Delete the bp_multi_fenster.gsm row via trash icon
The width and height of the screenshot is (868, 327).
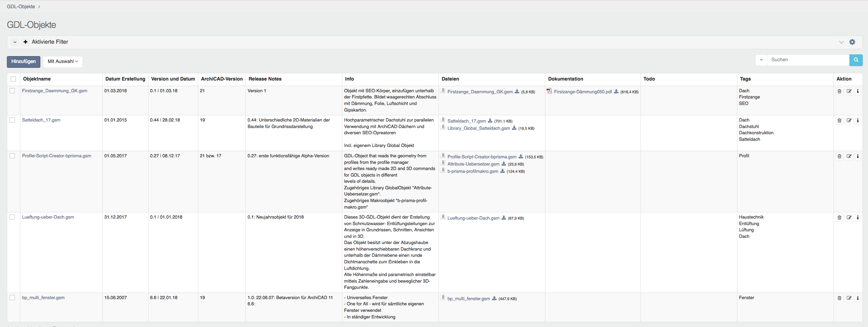click(839, 298)
